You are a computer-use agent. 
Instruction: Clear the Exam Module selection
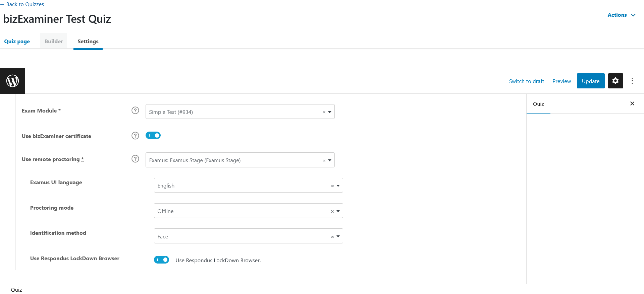324,112
